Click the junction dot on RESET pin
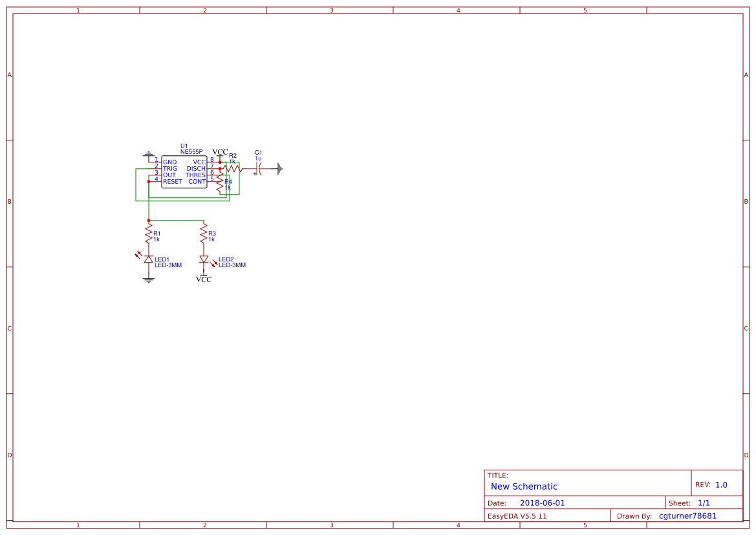This screenshot has width=756, height=535. click(x=149, y=181)
